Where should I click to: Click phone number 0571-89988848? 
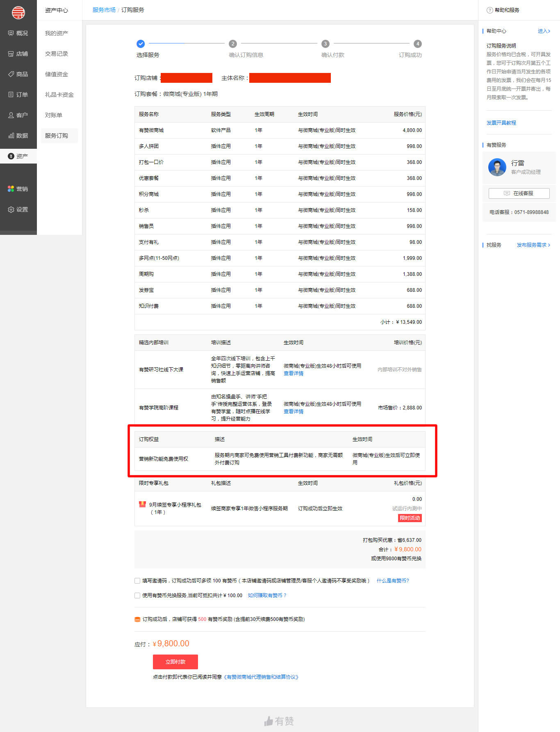531,212
